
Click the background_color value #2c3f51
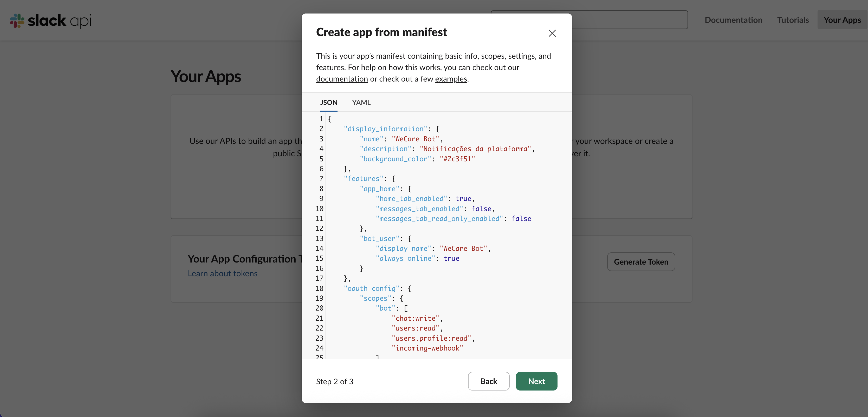click(x=457, y=159)
